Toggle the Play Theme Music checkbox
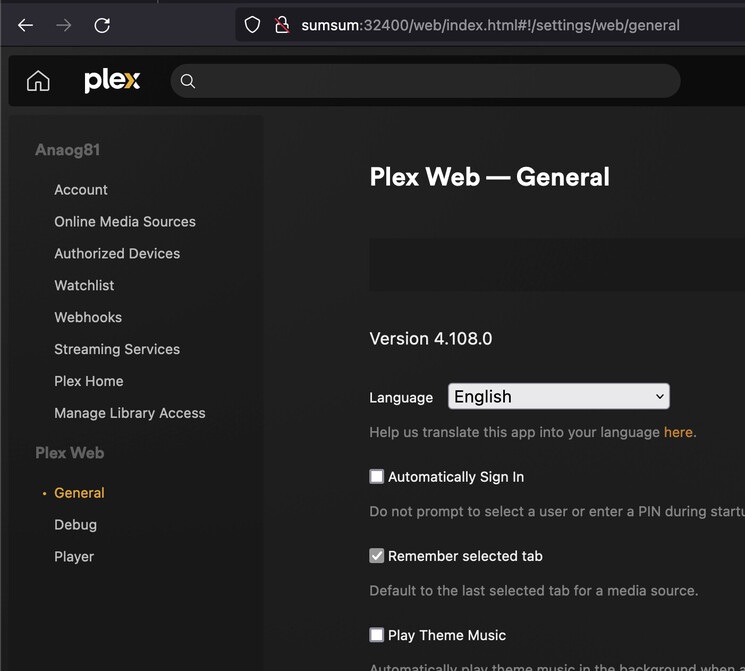The height and width of the screenshot is (671, 745). tap(377, 635)
